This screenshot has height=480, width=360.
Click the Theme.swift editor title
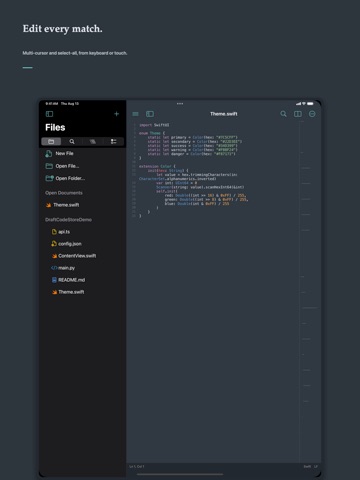pyautogui.click(x=224, y=114)
